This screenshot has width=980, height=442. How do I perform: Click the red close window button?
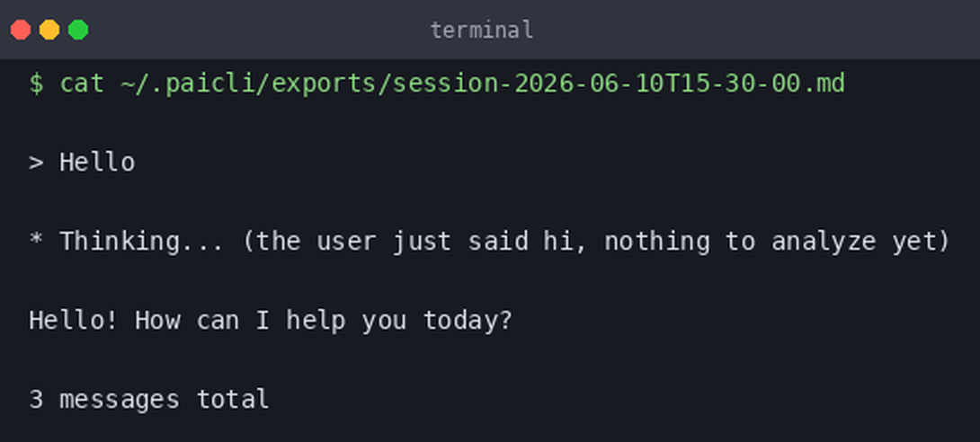point(21,30)
